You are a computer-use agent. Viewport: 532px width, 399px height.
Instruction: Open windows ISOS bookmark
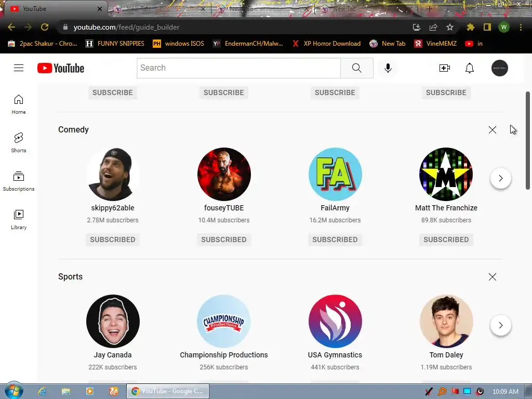click(179, 44)
